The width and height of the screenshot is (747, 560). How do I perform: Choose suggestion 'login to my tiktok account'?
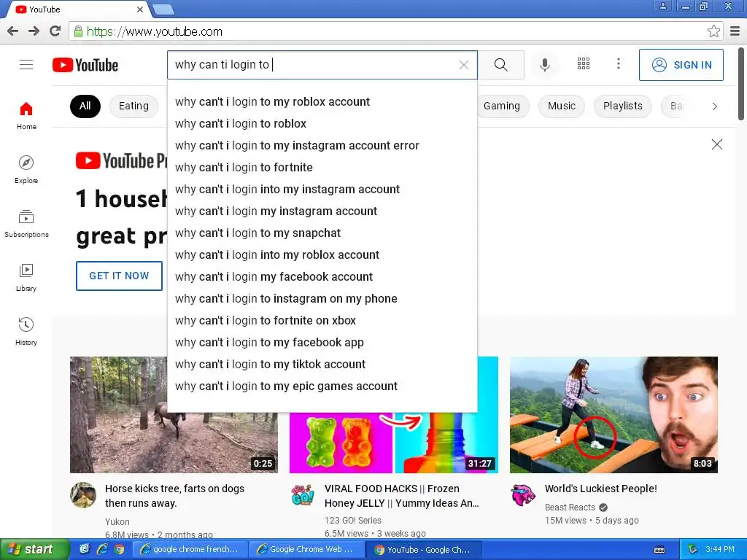coord(322,365)
